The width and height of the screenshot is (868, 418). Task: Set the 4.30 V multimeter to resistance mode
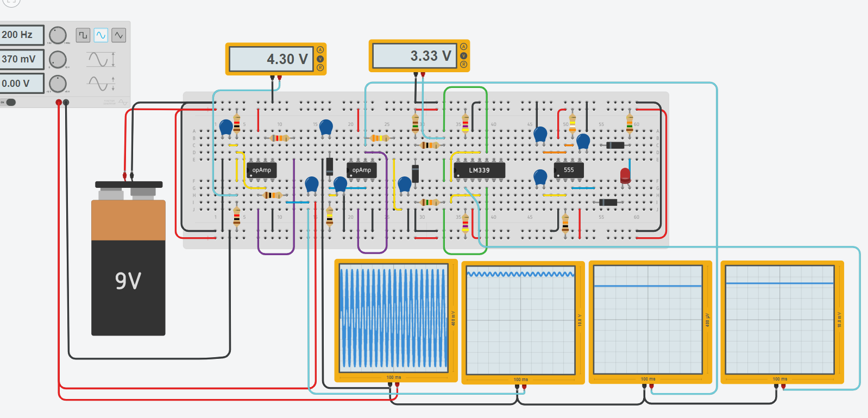(320, 67)
